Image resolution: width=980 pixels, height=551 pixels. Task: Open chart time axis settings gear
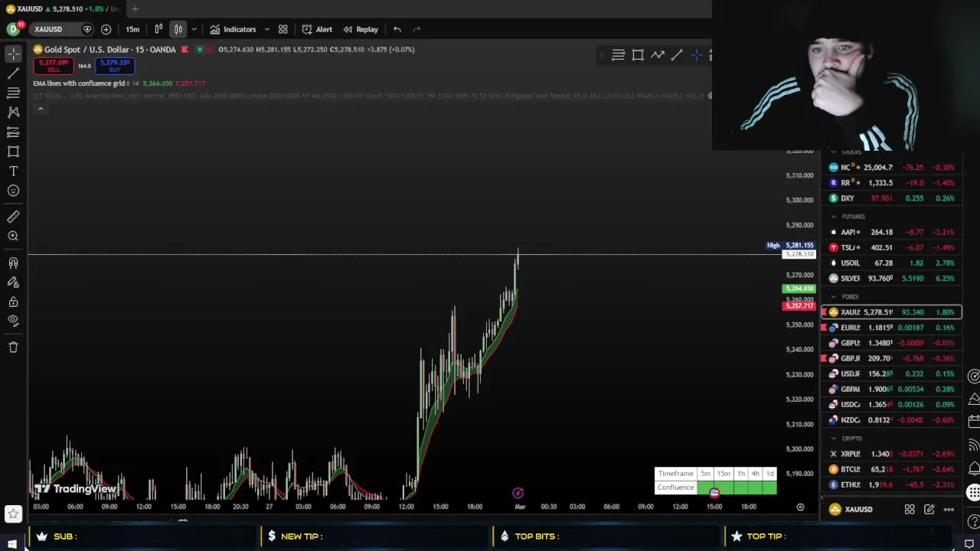click(800, 507)
